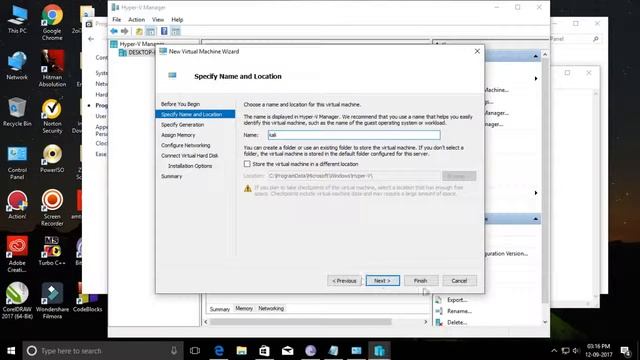Click the Show/Hide Console Tree toolbar icon
The width and height of the screenshot is (640, 360).
pyautogui.click(x=150, y=31)
